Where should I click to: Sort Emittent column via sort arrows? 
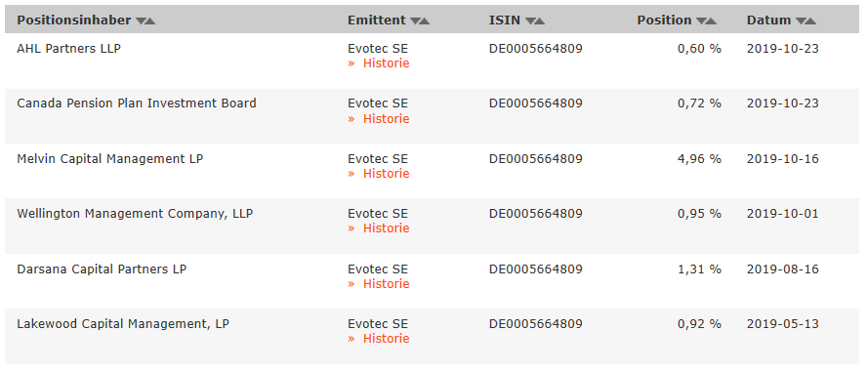(x=420, y=21)
